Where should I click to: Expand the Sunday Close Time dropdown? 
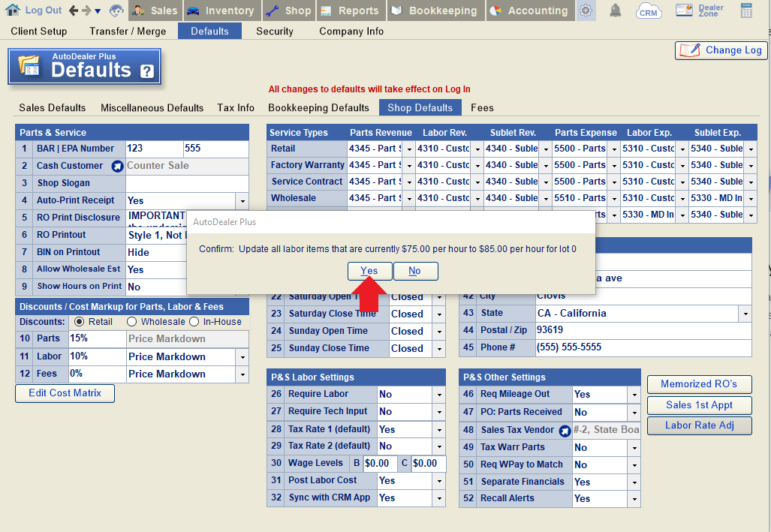[x=439, y=349]
